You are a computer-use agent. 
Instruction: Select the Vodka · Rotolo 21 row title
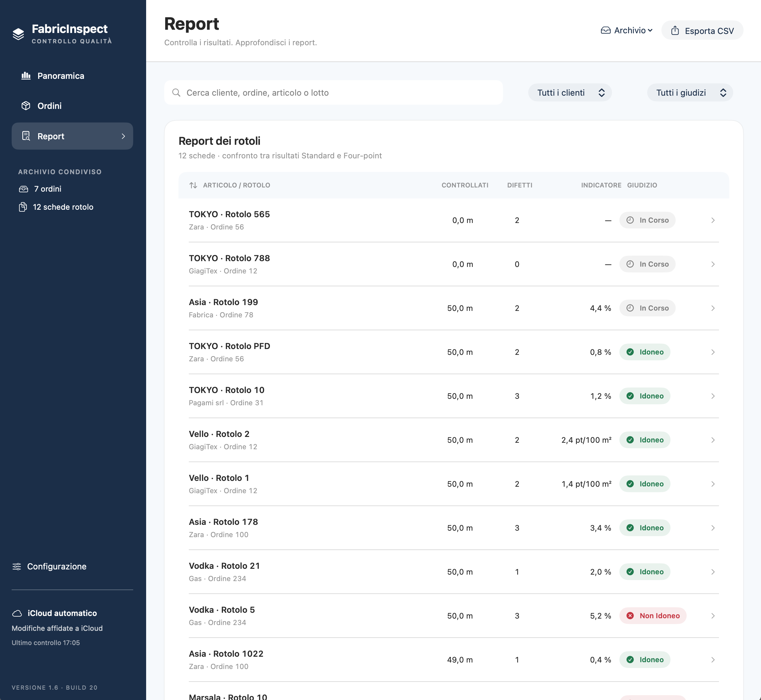(224, 566)
